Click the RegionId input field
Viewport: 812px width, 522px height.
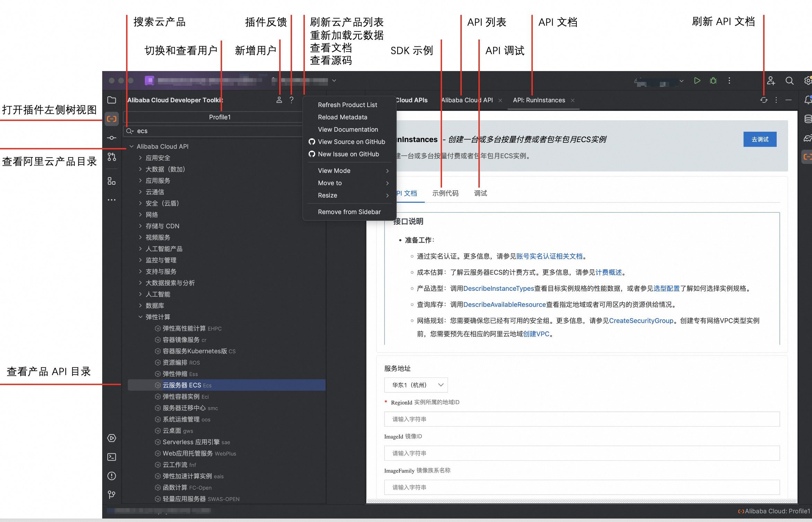[x=582, y=419]
